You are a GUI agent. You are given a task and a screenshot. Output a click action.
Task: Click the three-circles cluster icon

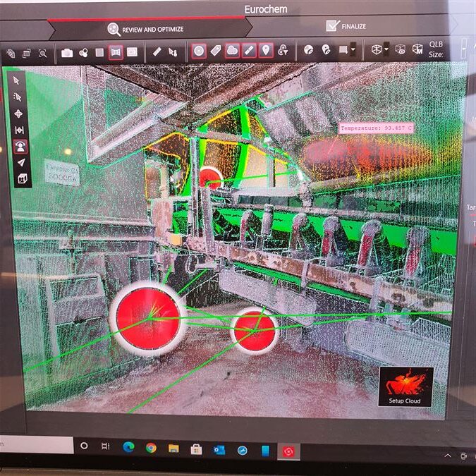[83, 53]
